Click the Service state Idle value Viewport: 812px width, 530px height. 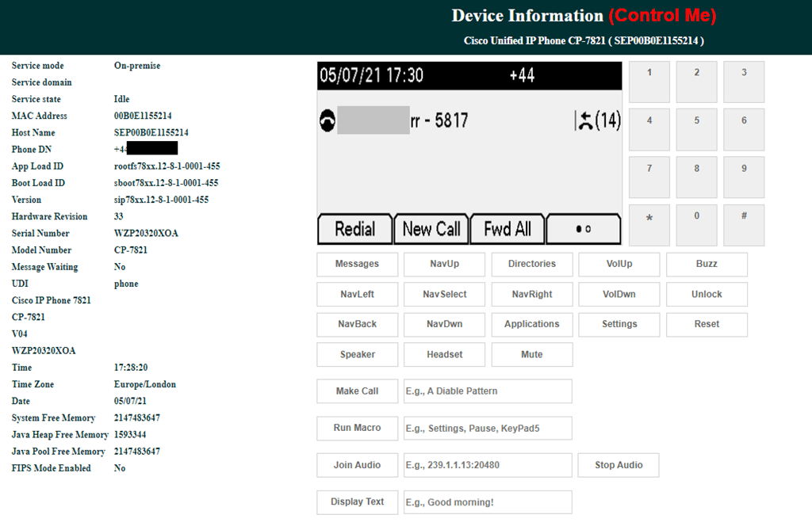tap(121, 99)
